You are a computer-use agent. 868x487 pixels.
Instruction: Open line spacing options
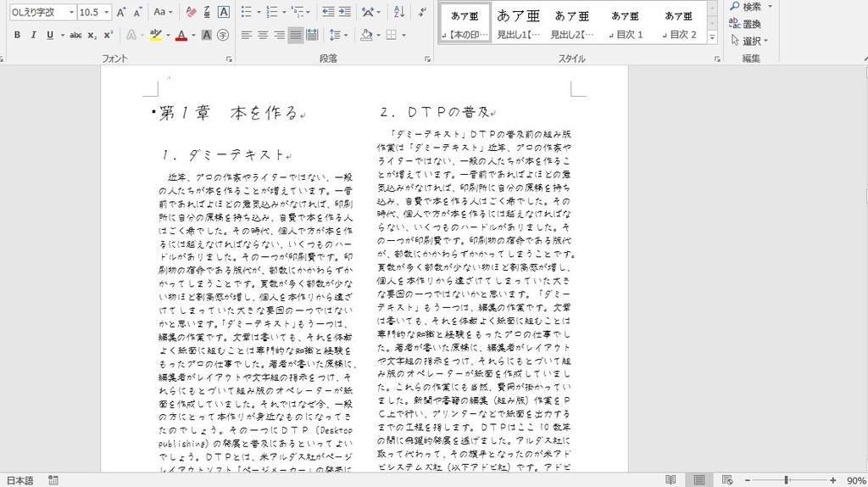point(337,35)
